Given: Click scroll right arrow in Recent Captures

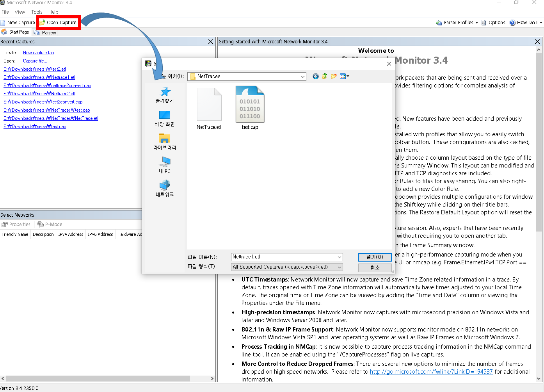Looking at the screenshot, I should (212, 379).
